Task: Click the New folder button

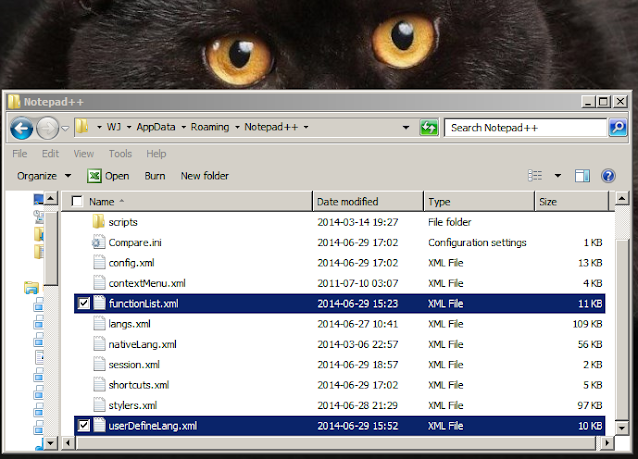Action: point(205,176)
